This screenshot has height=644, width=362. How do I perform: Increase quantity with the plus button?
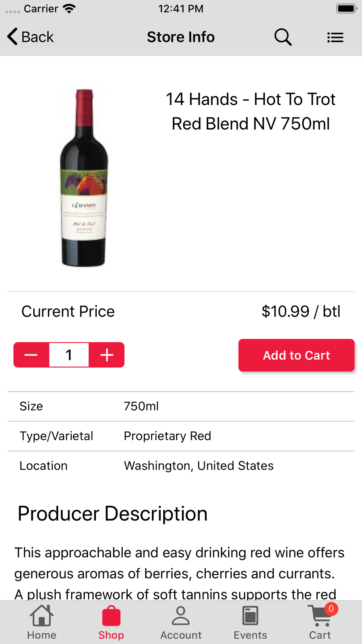107,355
